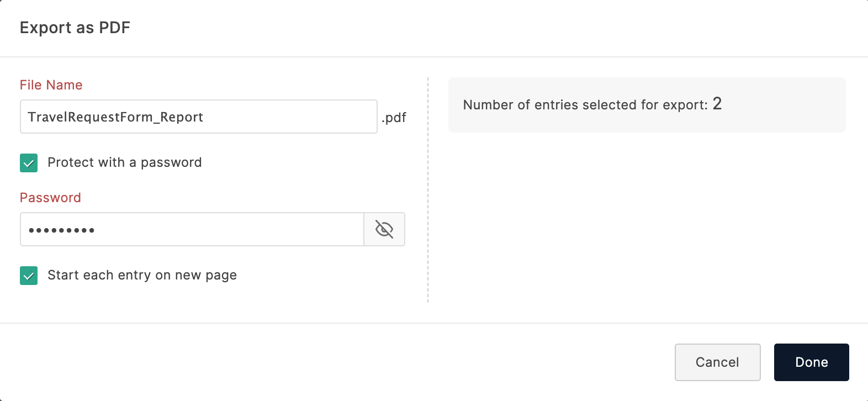This screenshot has height=401, width=868.
Task: Disable the Start each entry on new page checkbox
Action: click(x=29, y=276)
